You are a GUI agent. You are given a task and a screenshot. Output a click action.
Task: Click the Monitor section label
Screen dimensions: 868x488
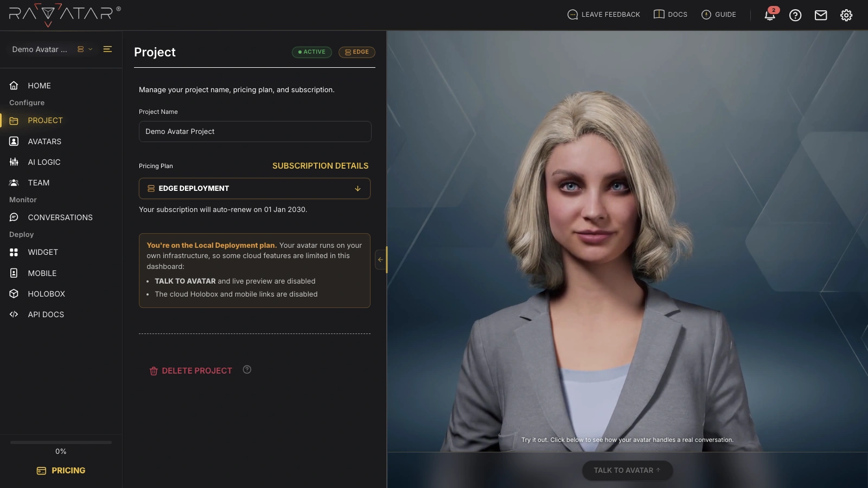coord(23,200)
